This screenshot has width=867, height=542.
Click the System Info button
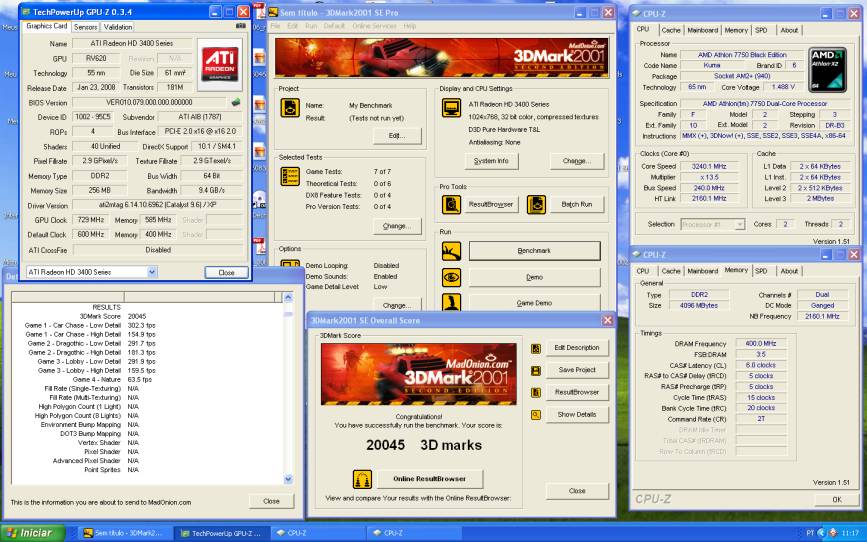click(491, 161)
